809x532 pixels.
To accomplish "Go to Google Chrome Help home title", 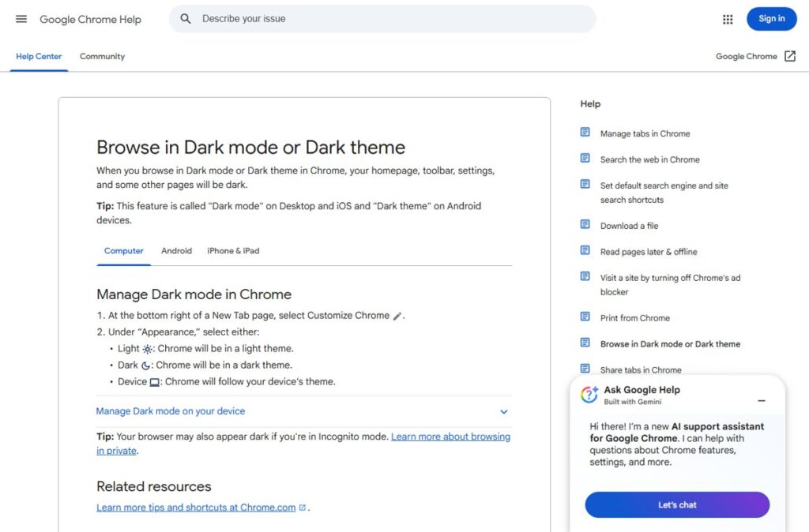I will (x=90, y=20).
